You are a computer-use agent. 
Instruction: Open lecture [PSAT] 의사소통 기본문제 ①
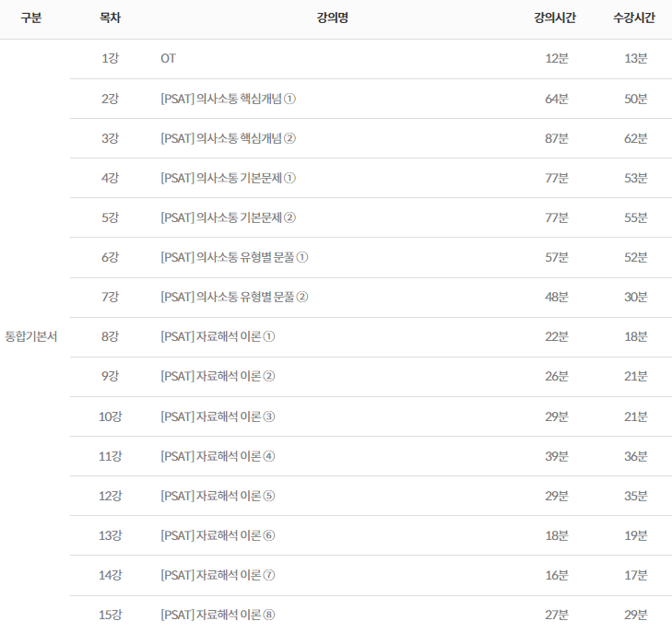(228, 179)
